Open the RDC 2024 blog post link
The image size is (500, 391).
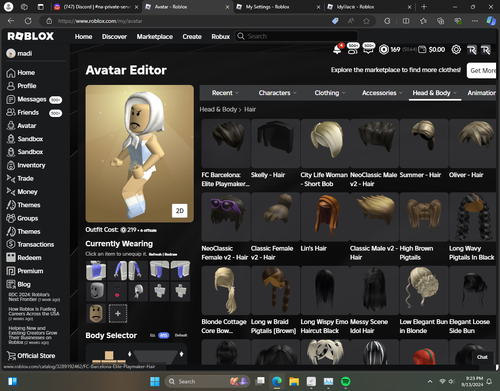pyautogui.click(x=34, y=297)
